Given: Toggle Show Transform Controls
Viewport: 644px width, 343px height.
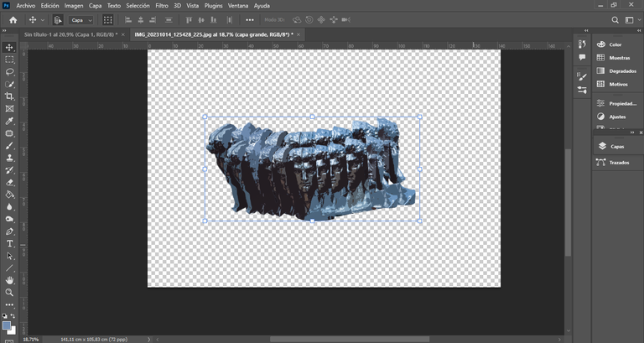Looking at the screenshot, I should [x=107, y=20].
